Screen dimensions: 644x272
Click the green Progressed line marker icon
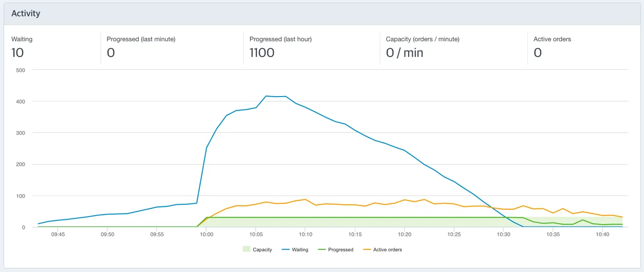click(x=322, y=249)
